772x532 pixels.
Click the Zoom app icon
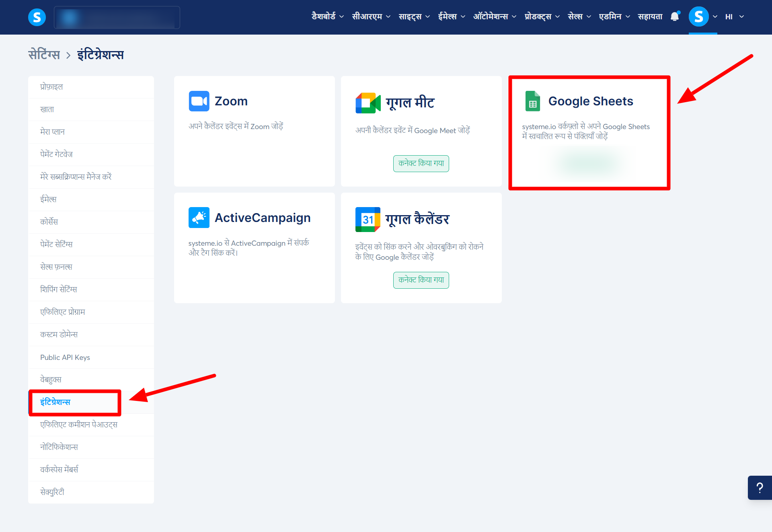tap(199, 101)
